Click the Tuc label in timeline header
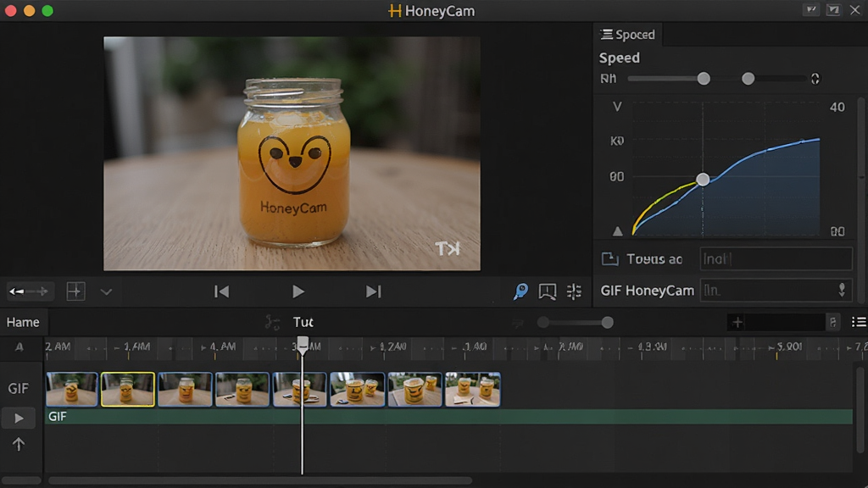This screenshot has height=488, width=868. coord(303,322)
